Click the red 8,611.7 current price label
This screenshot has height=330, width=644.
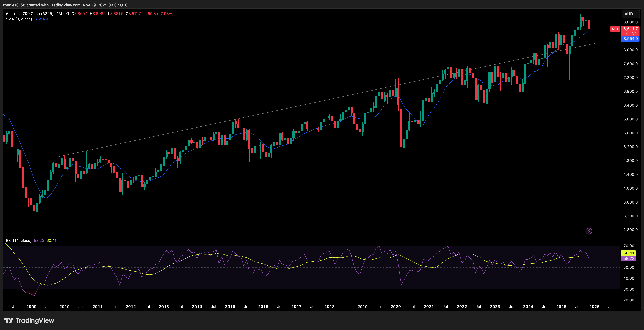[x=630, y=29]
